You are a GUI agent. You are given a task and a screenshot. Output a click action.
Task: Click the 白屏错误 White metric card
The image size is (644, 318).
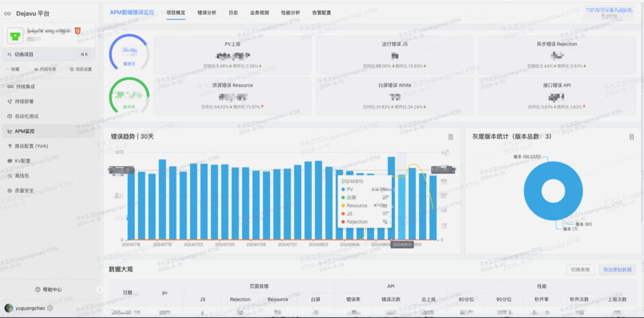[x=395, y=96]
